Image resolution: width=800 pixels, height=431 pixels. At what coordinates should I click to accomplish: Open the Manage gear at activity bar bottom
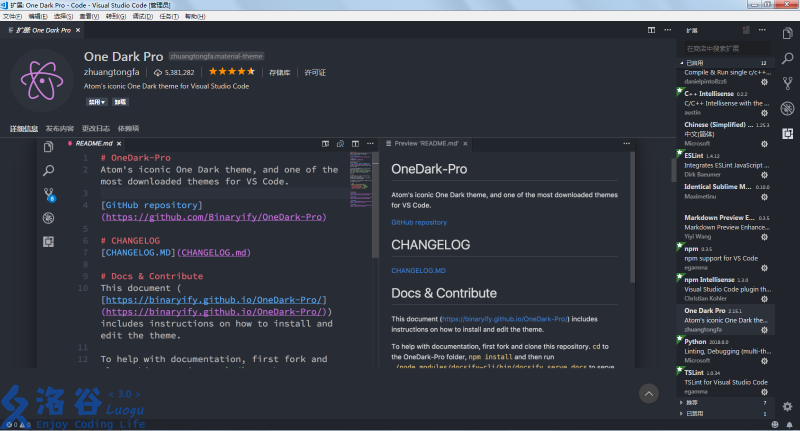pyautogui.click(x=787, y=407)
